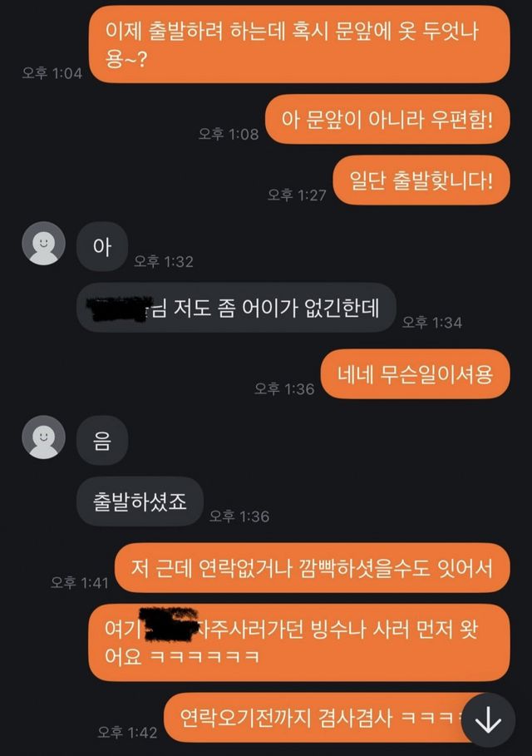
Task: Tap the gray '음' message bubble
Action: 102,440
